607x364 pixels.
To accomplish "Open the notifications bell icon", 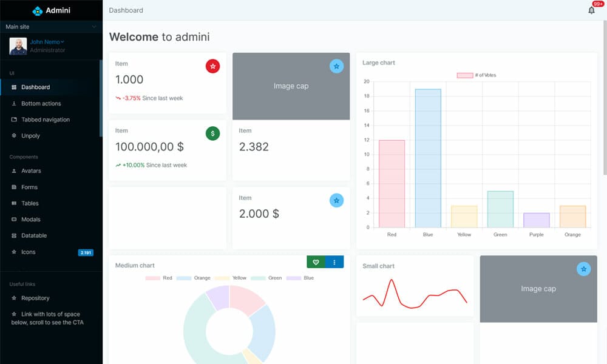I will pos(591,10).
